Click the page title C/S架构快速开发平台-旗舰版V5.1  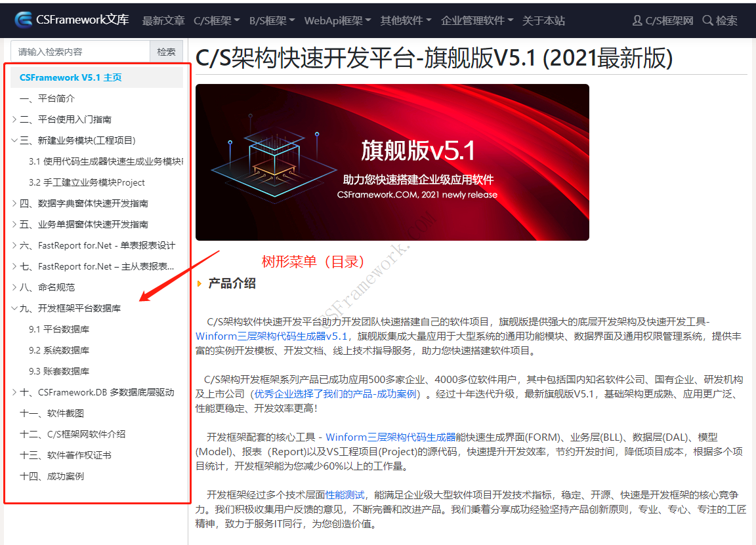pos(434,58)
